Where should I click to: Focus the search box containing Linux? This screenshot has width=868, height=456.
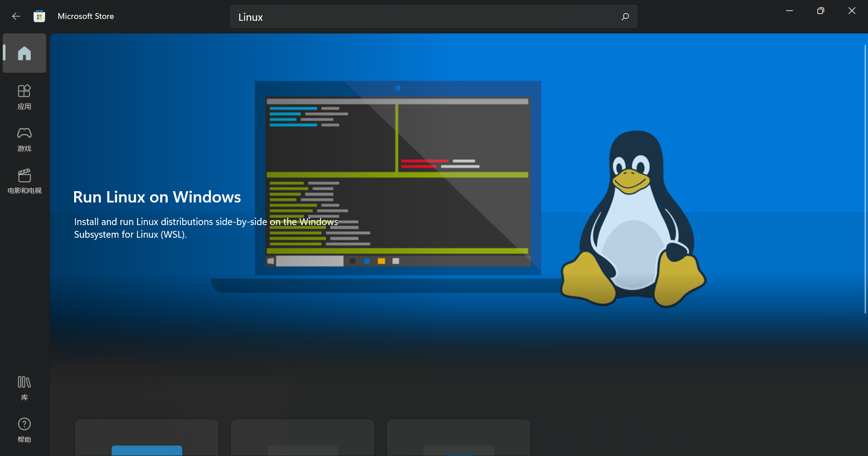tap(434, 17)
